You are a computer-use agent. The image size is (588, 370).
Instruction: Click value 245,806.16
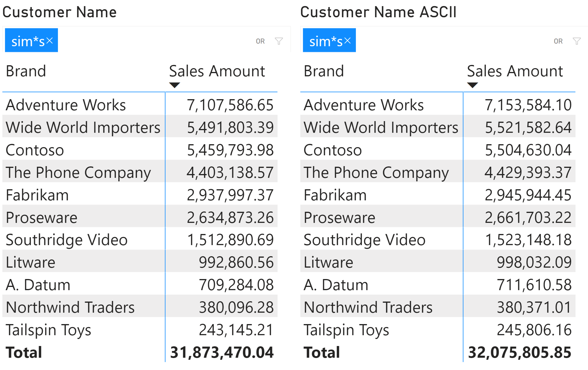[x=534, y=330]
